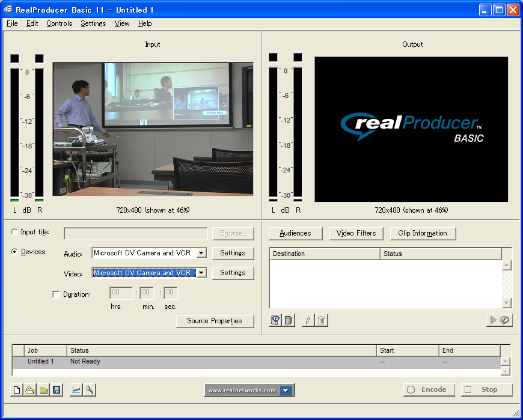Click Settings next to the Audio device

point(233,253)
